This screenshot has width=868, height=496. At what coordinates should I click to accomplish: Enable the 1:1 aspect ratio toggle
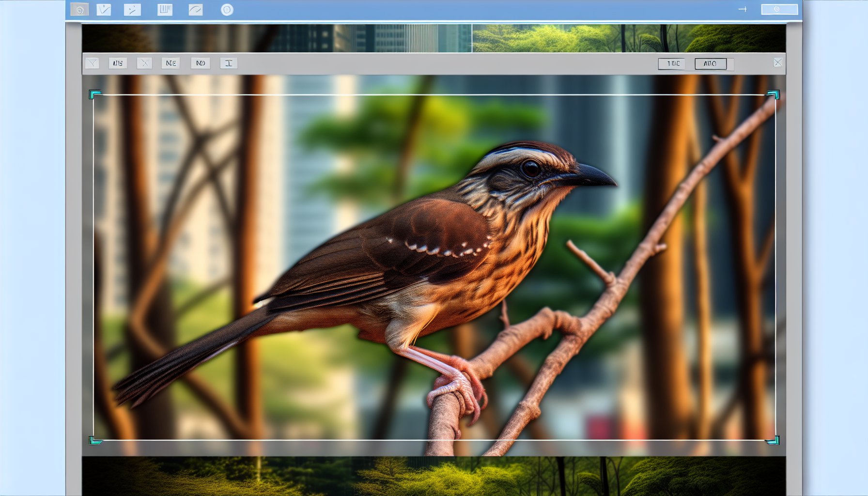click(x=672, y=63)
